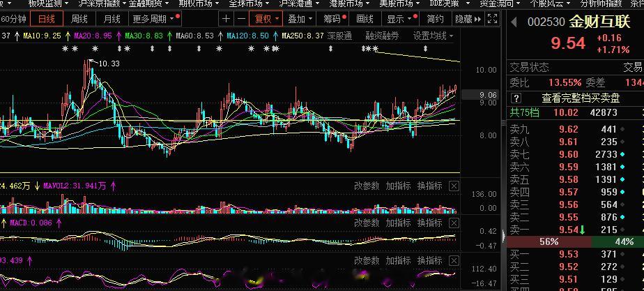The height and width of the screenshot is (291, 644).
Task: Switch to 60分钟 period
Action: click(13, 19)
